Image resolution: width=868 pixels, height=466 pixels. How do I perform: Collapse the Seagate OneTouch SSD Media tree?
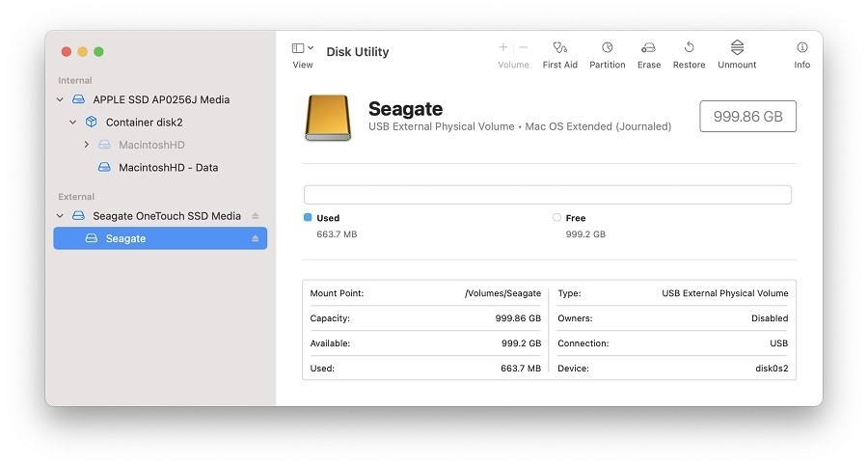[60, 216]
